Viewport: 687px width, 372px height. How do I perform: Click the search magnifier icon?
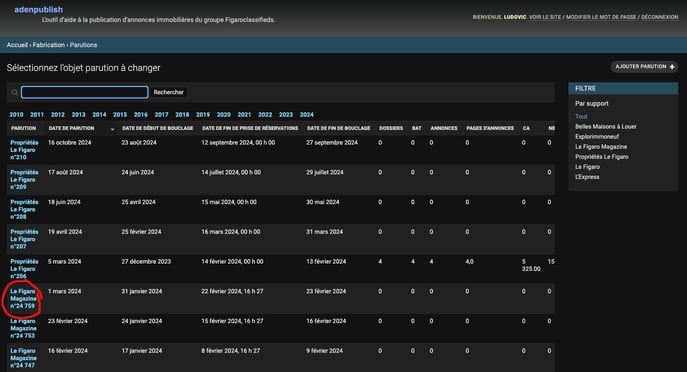coord(14,92)
